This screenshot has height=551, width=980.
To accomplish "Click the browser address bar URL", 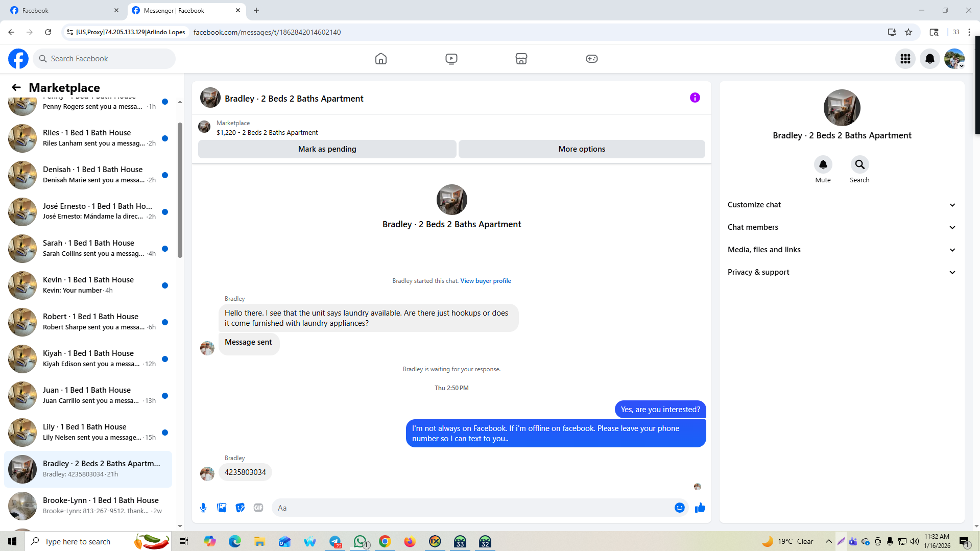I will click(267, 32).
